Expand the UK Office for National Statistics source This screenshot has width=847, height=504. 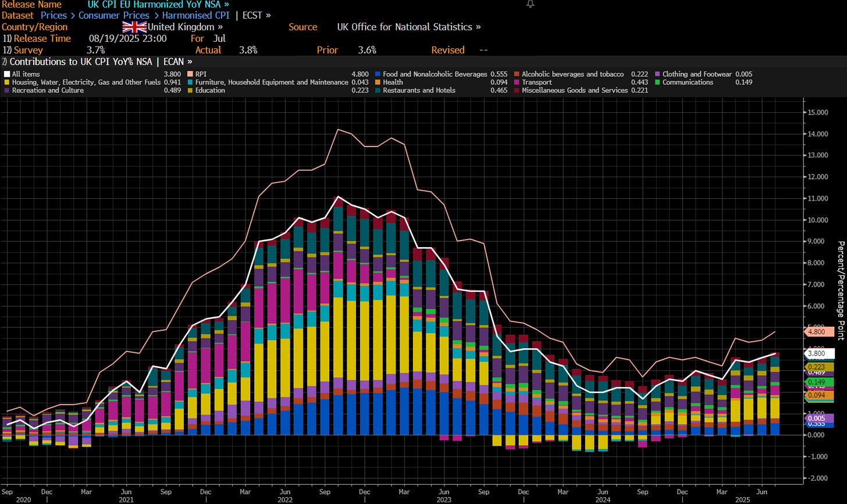pos(408,27)
